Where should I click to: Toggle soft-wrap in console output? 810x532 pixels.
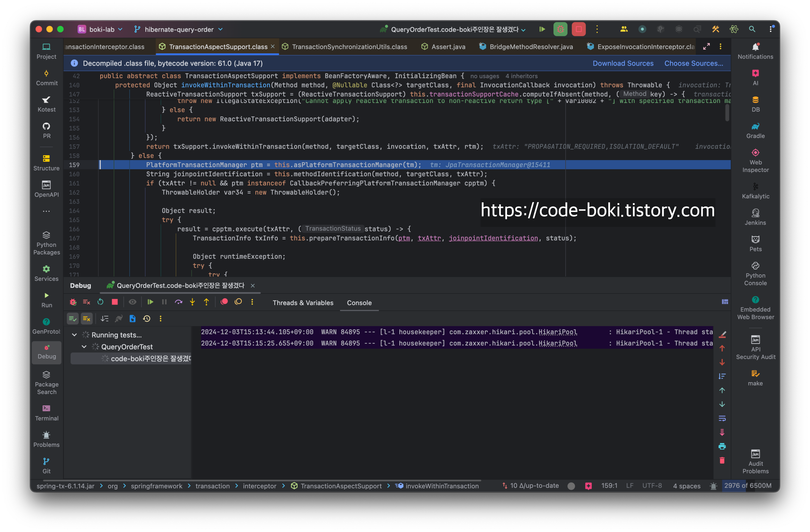tap(722, 418)
